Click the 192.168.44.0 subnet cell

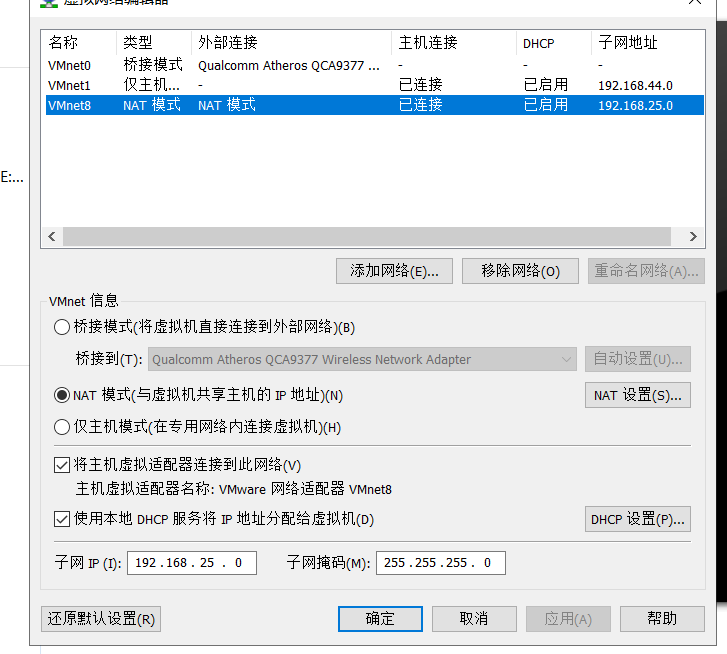coord(635,86)
